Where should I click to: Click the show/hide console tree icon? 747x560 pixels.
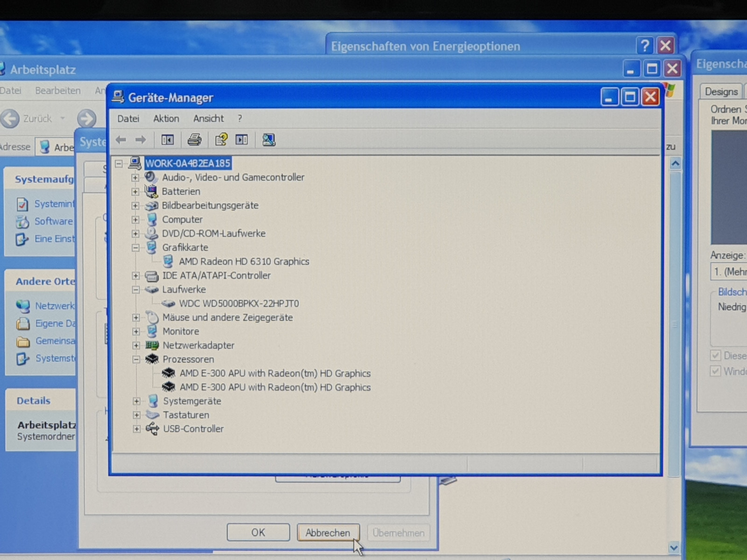pos(168,140)
